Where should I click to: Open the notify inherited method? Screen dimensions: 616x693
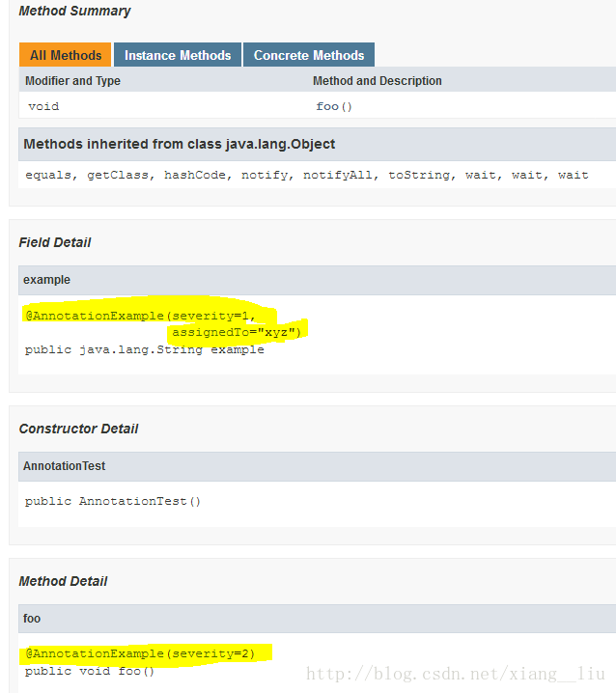point(265,175)
